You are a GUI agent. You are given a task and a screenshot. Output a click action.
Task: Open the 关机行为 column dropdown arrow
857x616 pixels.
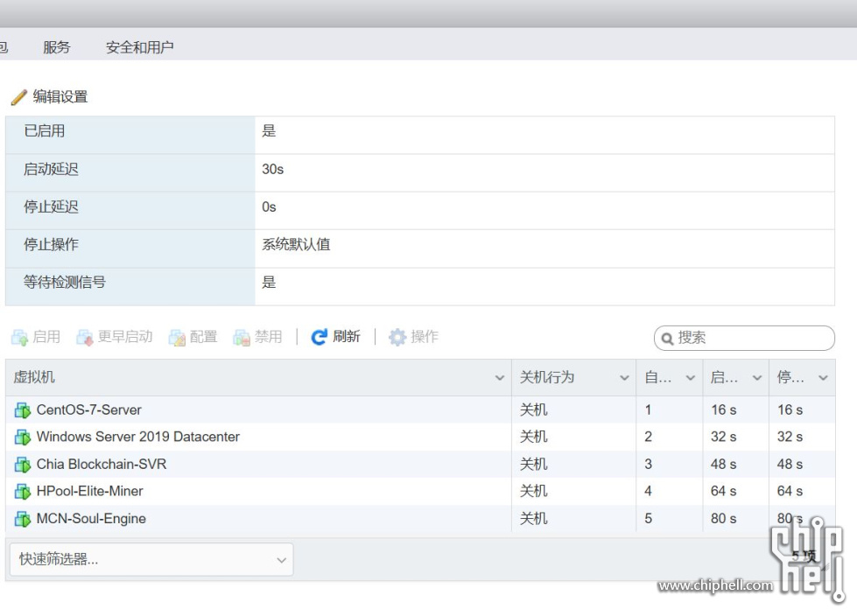pos(624,378)
